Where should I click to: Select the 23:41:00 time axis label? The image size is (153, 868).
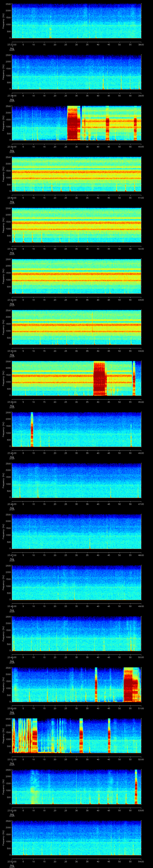pos(12,249)
